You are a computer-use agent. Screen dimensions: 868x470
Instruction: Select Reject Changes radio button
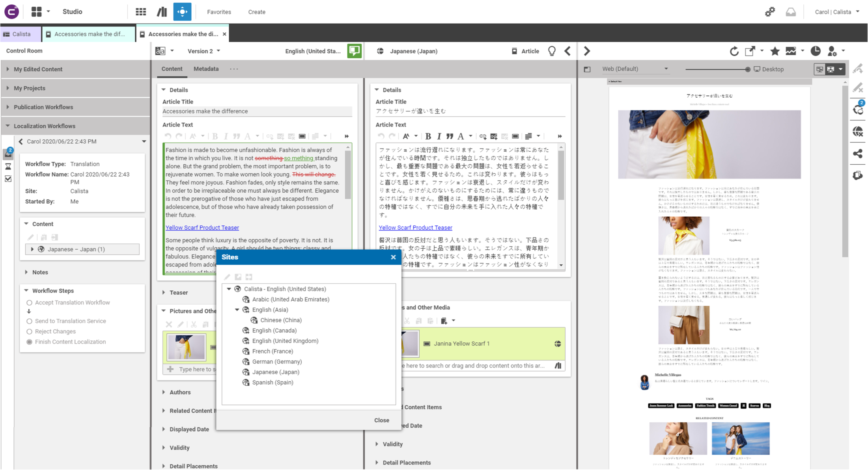29,331
